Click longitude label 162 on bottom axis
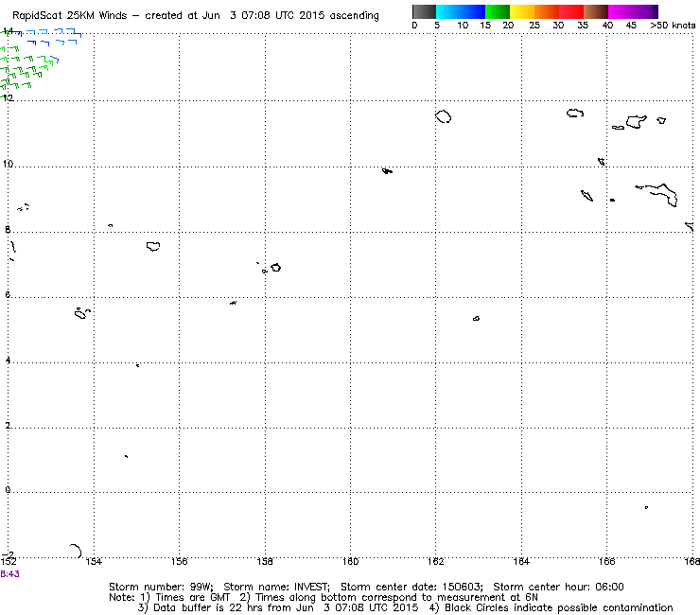700x615 pixels. coord(436,561)
